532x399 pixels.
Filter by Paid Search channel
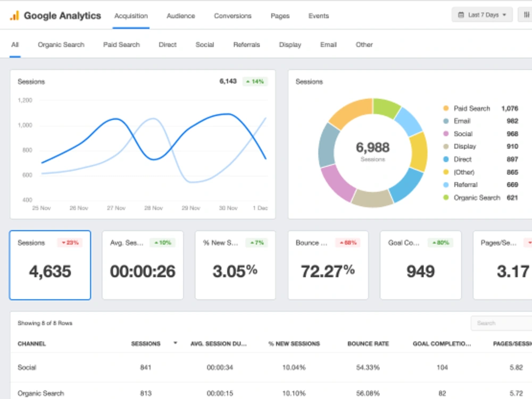(x=121, y=45)
